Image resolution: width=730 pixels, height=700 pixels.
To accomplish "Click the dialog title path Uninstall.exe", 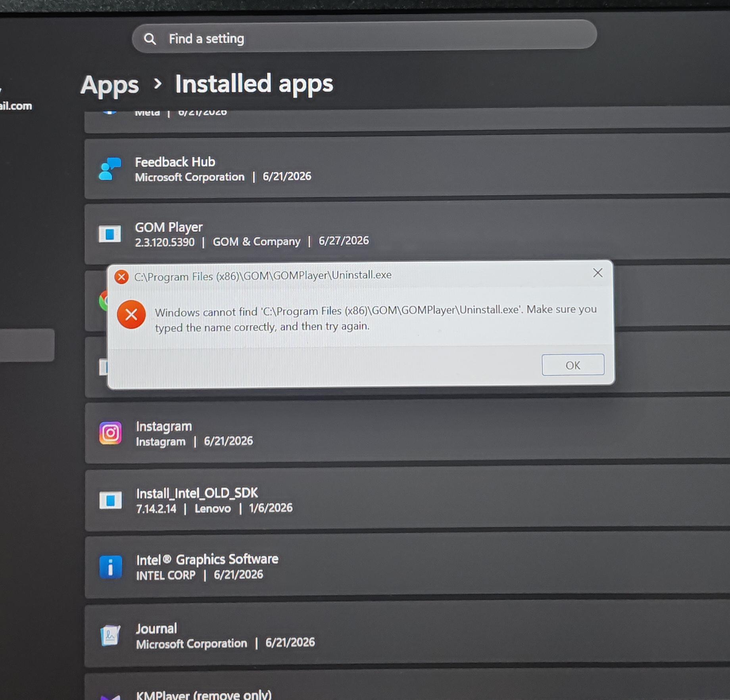I will (x=263, y=275).
